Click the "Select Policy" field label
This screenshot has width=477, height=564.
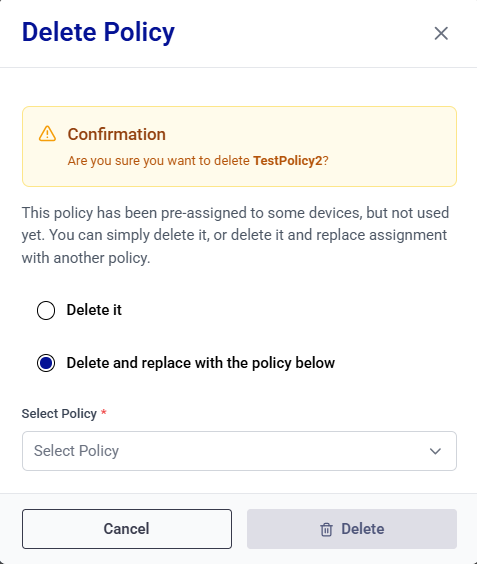59,414
